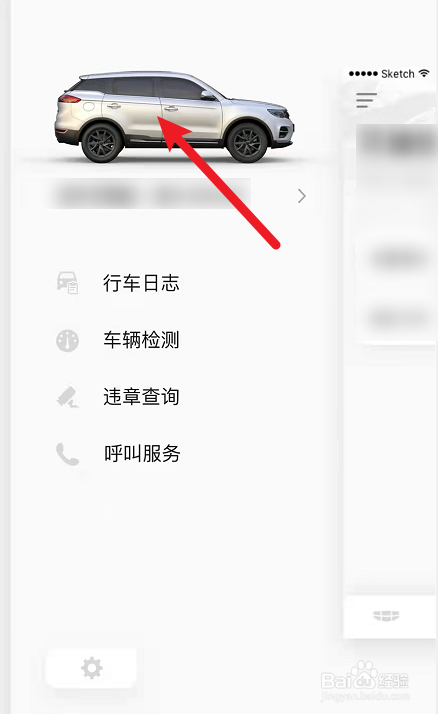The width and height of the screenshot is (438, 714).
Task: Tap the blurred card title on right panel
Action: 398,142
